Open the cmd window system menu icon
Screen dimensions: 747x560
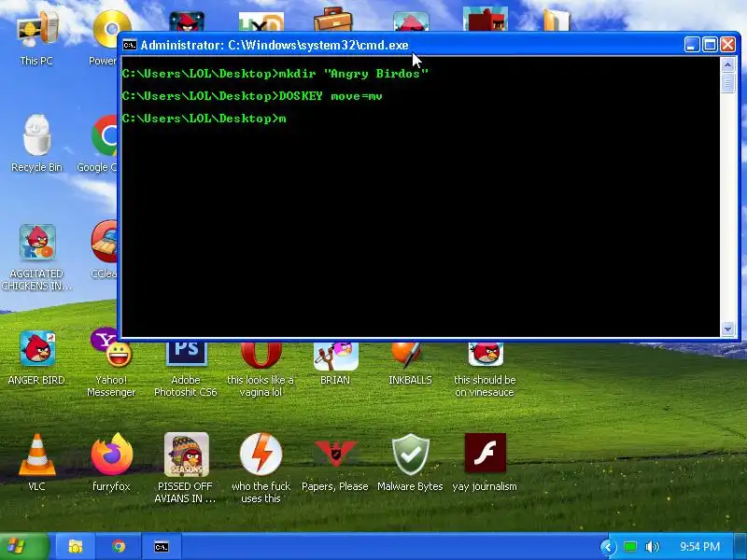pos(129,45)
